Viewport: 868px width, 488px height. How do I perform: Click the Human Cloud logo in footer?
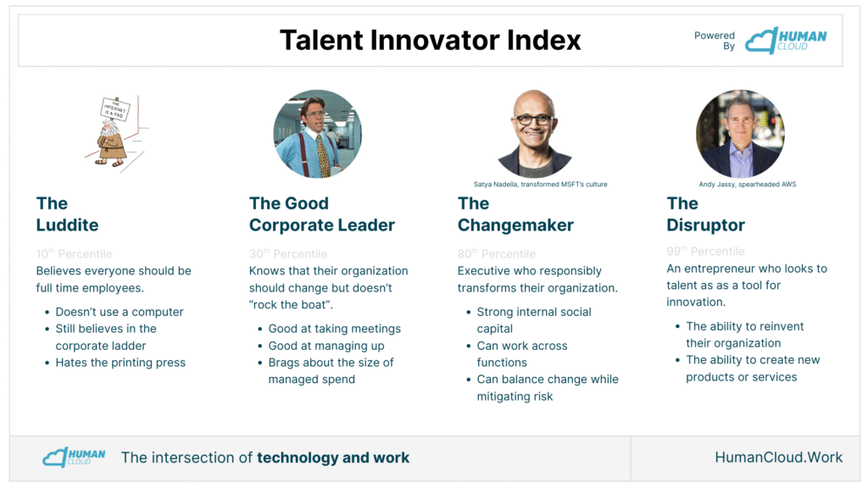pyautogui.click(x=74, y=457)
